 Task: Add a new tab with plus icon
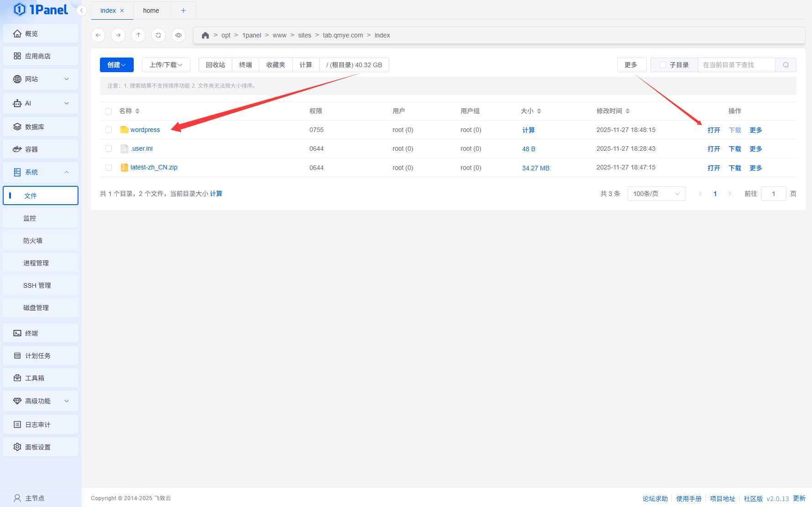[183, 11]
